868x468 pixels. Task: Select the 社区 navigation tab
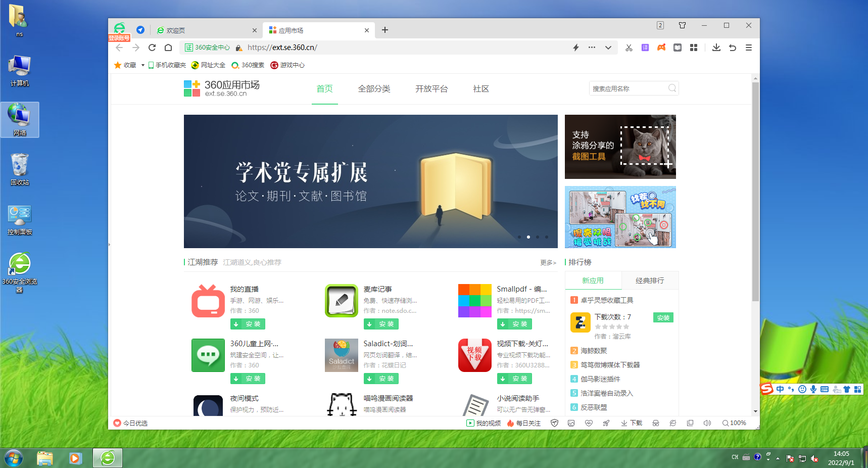tap(481, 89)
